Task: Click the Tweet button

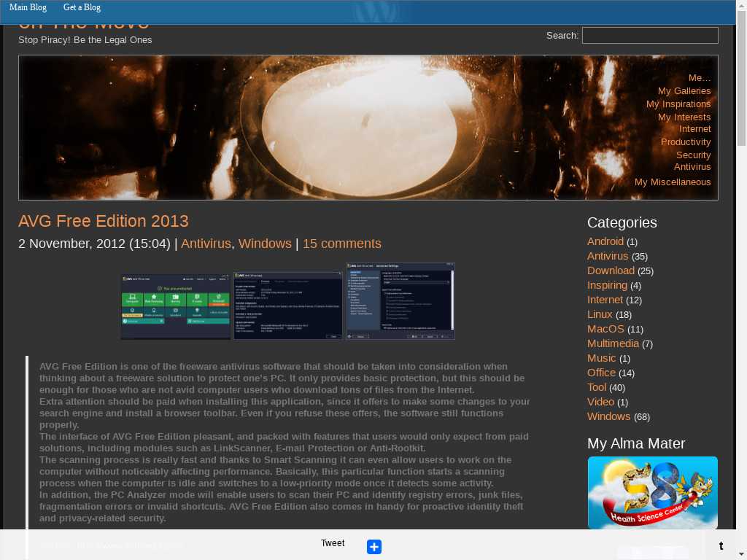Action: click(x=333, y=543)
